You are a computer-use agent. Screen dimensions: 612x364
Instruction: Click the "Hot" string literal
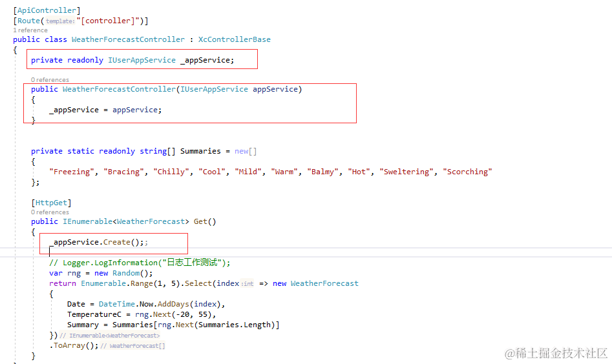[x=359, y=172]
